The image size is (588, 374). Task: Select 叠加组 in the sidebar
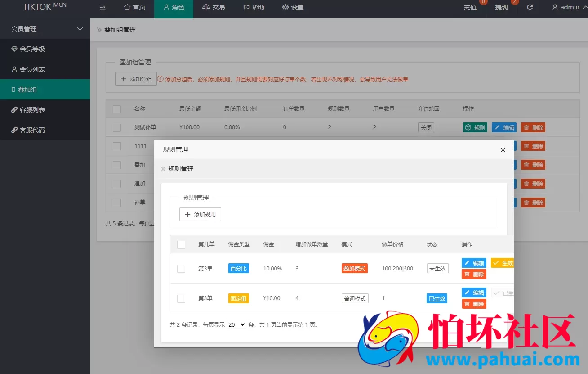click(45, 90)
